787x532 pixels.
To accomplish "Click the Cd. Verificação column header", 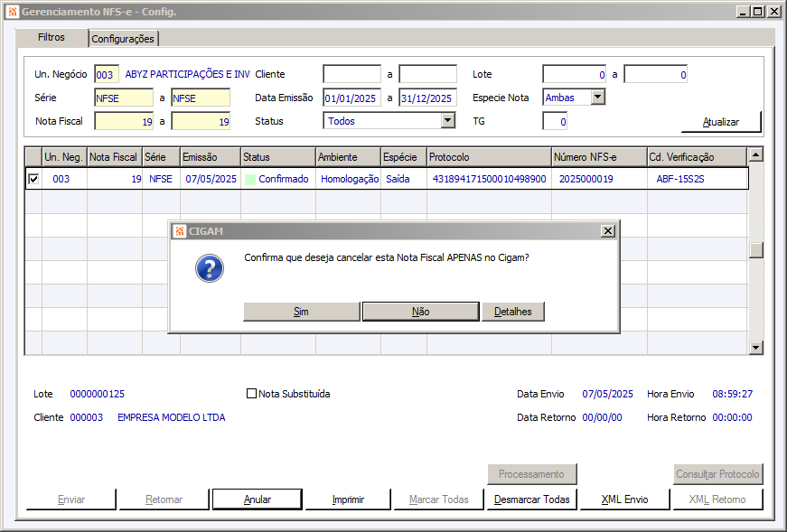I will click(x=698, y=157).
